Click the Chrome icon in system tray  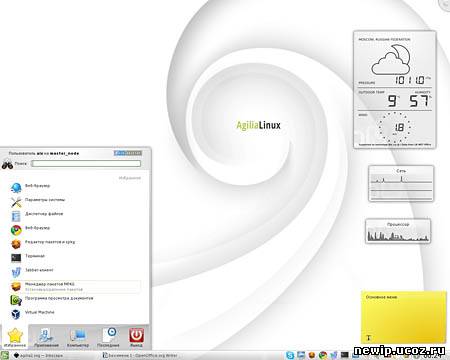click(322, 355)
